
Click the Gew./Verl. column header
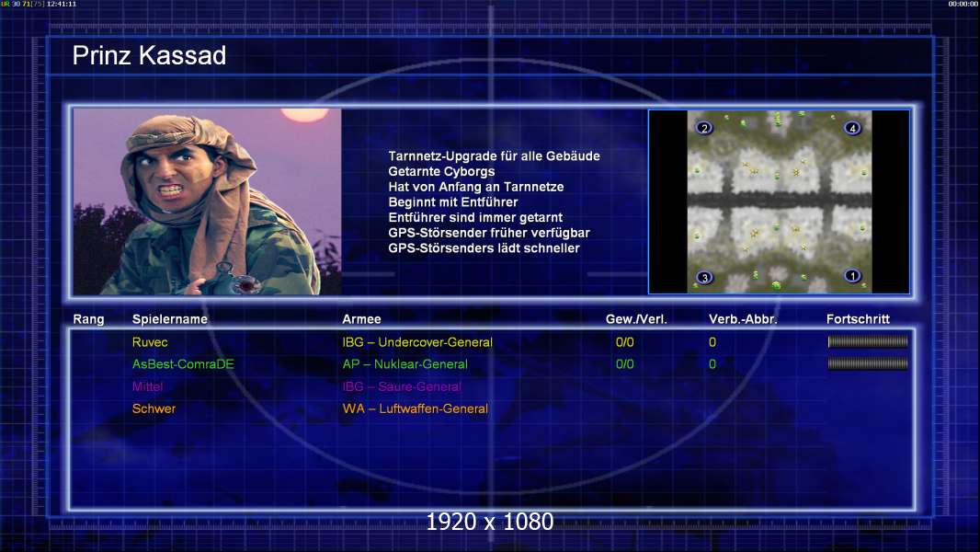point(636,319)
